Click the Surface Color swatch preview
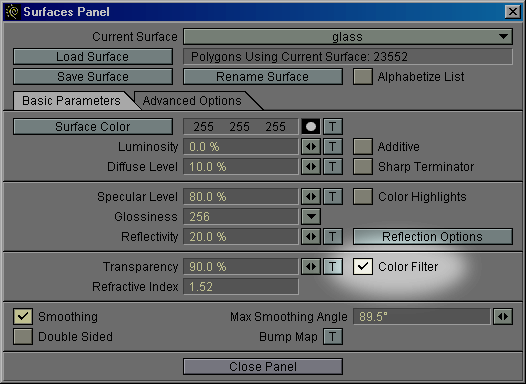The width and height of the screenshot is (526, 384). click(x=311, y=127)
